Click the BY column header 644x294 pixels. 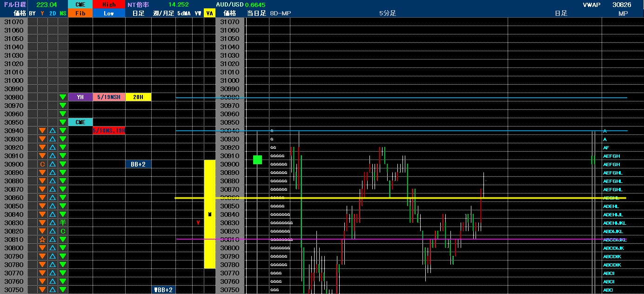pyautogui.click(x=32, y=13)
